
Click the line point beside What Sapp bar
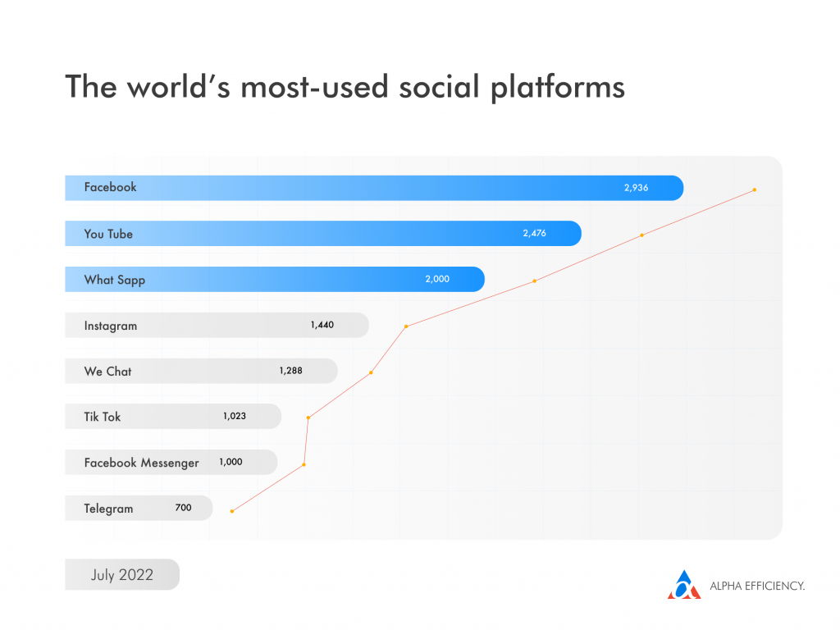click(534, 281)
